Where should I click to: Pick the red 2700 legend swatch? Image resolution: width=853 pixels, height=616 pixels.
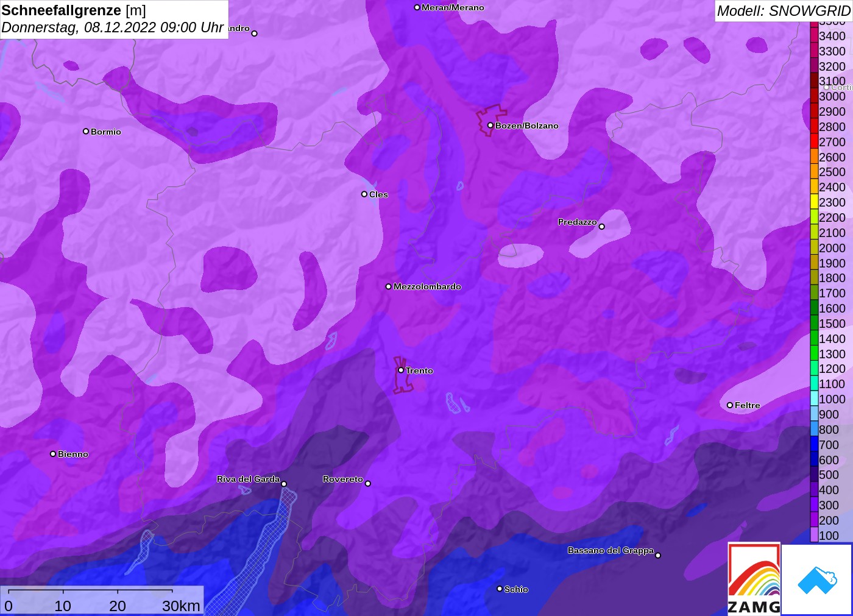814,141
